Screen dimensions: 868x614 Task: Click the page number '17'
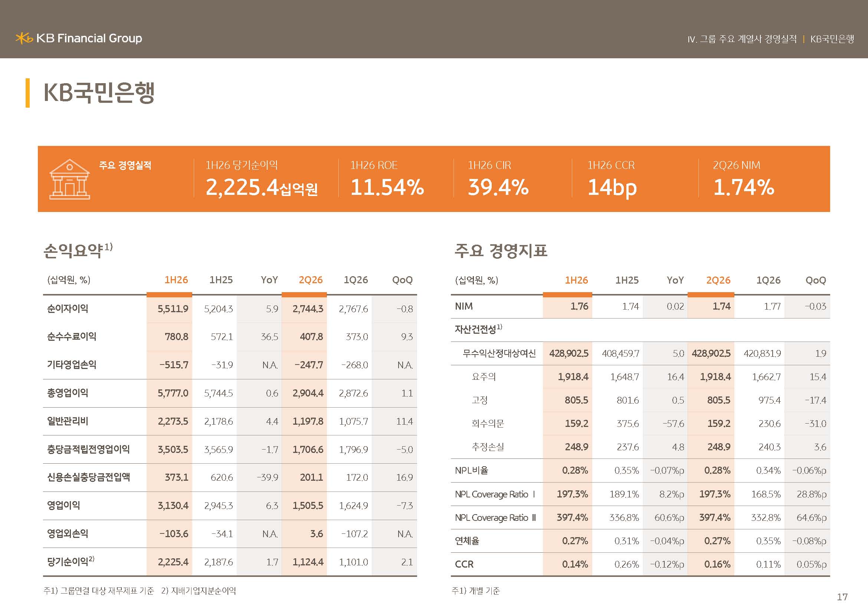coord(842,597)
